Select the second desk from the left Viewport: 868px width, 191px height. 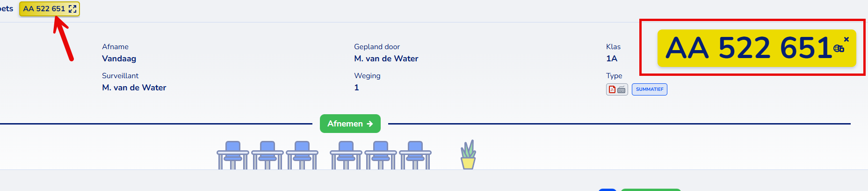click(268, 155)
